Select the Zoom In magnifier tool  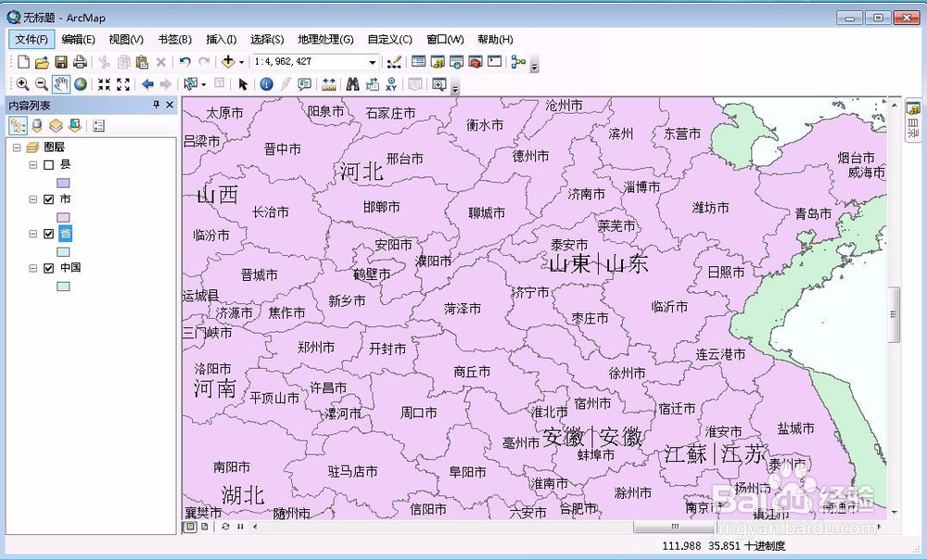point(22,84)
